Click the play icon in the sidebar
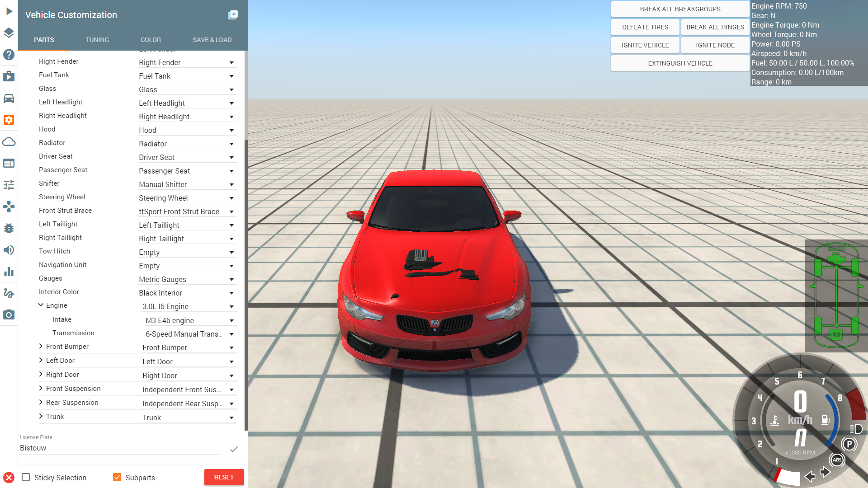 pyautogui.click(x=9, y=11)
